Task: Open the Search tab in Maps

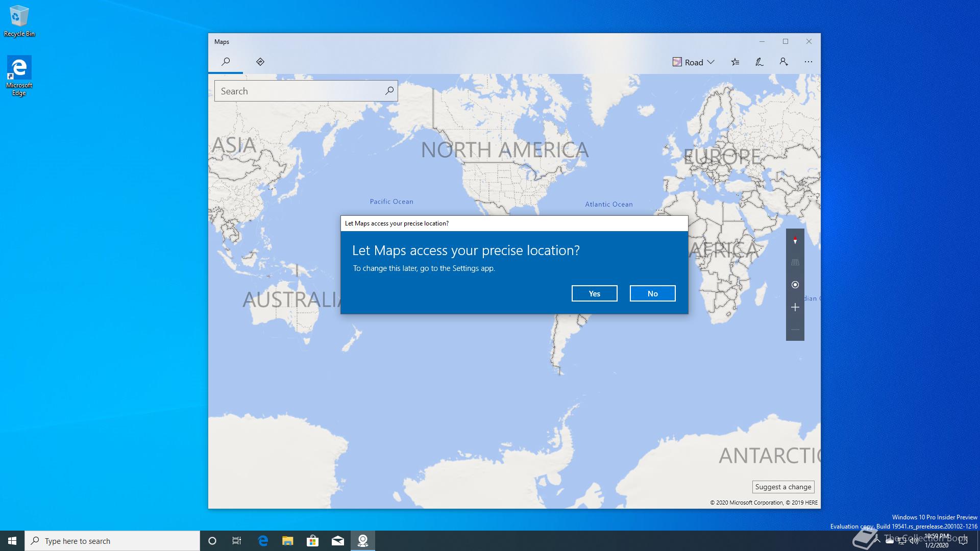Action: pos(226,62)
